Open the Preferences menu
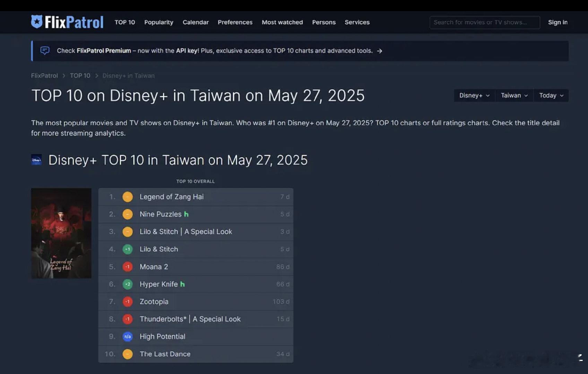Viewport: 588px width, 374px height. 235,22
